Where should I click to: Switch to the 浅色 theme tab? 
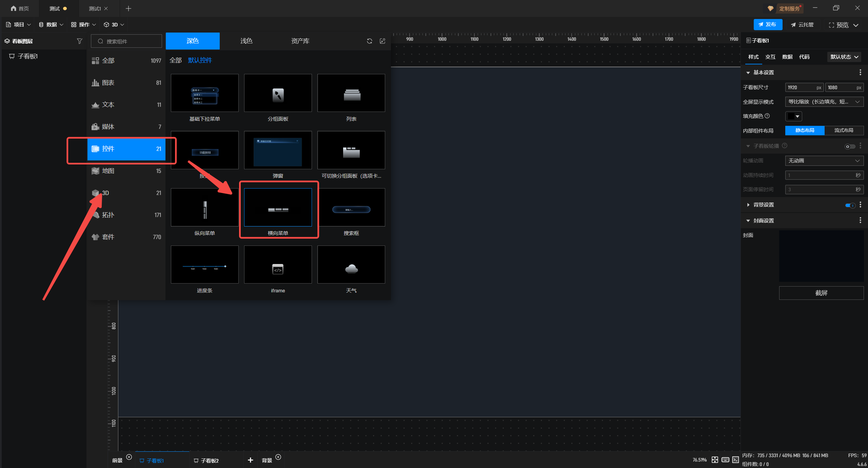click(246, 41)
